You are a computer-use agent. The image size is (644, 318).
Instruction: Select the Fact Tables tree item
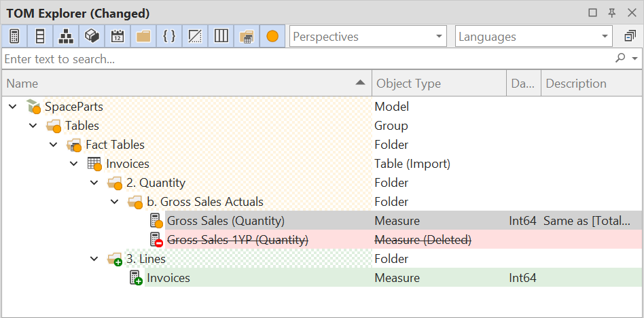[115, 145]
